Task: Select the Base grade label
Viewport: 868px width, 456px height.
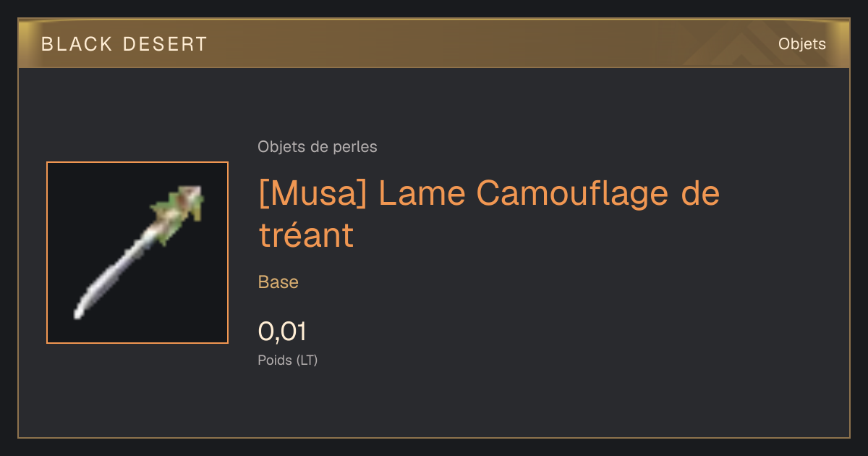Action: tap(278, 282)
